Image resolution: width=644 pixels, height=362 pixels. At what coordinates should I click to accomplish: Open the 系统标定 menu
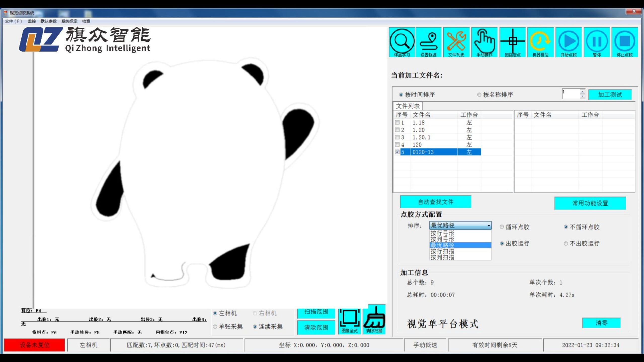69,21
